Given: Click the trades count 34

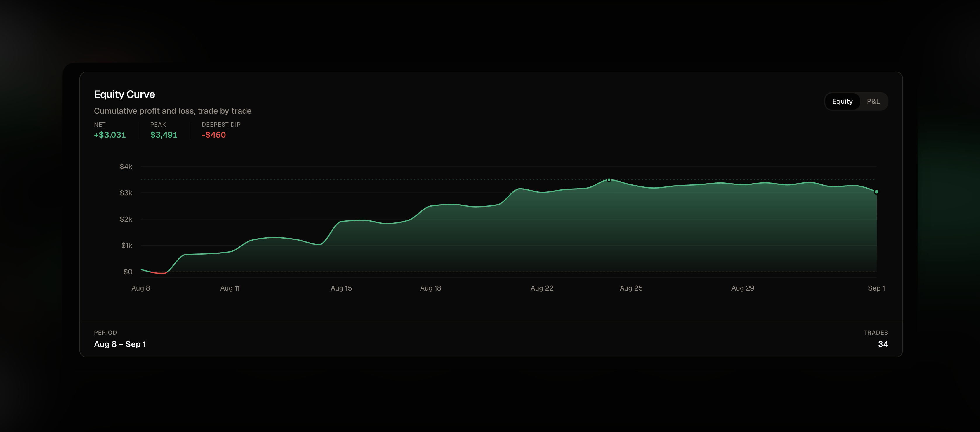Looking at the screenshot, I should coord(883,344).
